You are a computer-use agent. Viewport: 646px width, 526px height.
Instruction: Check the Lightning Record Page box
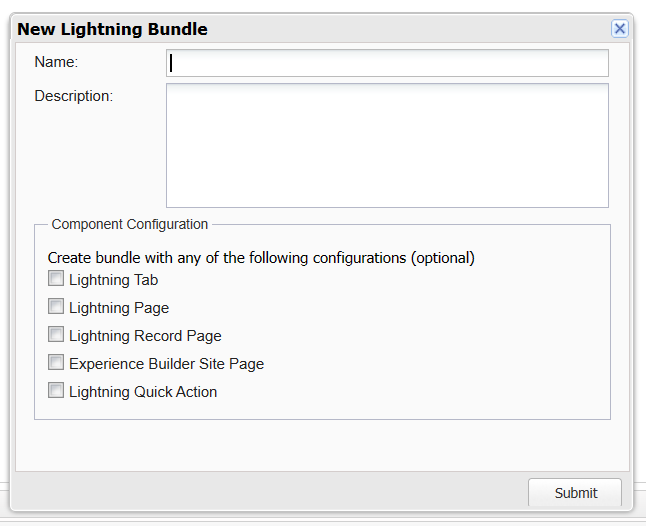coord(56,335)
